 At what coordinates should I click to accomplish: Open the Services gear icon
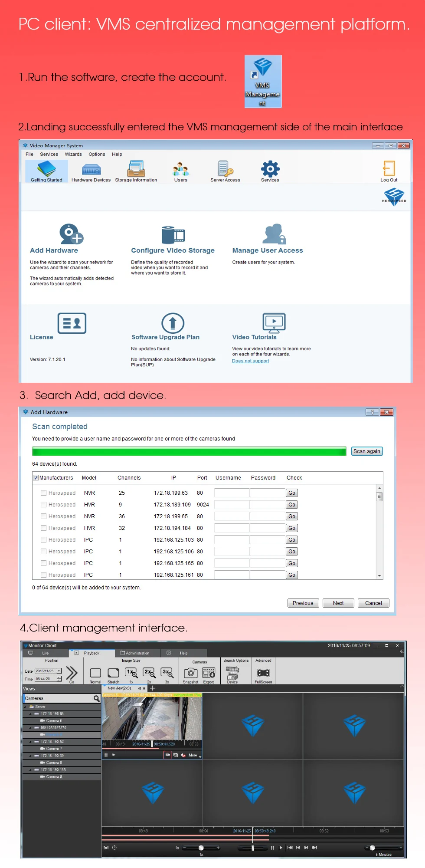[270, 171]
